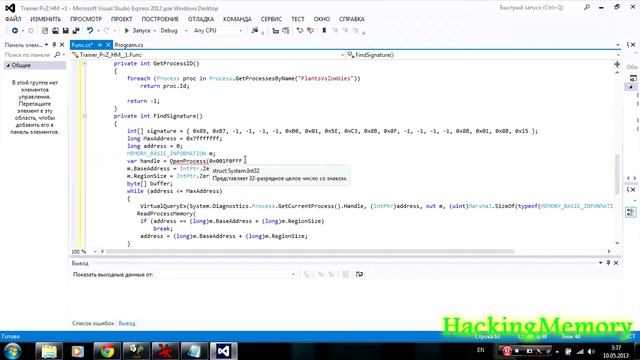The height and width of the screenshot is (360, 640).
Task: Open the СПРАВКА menu
Action: (x=352, y=19)
